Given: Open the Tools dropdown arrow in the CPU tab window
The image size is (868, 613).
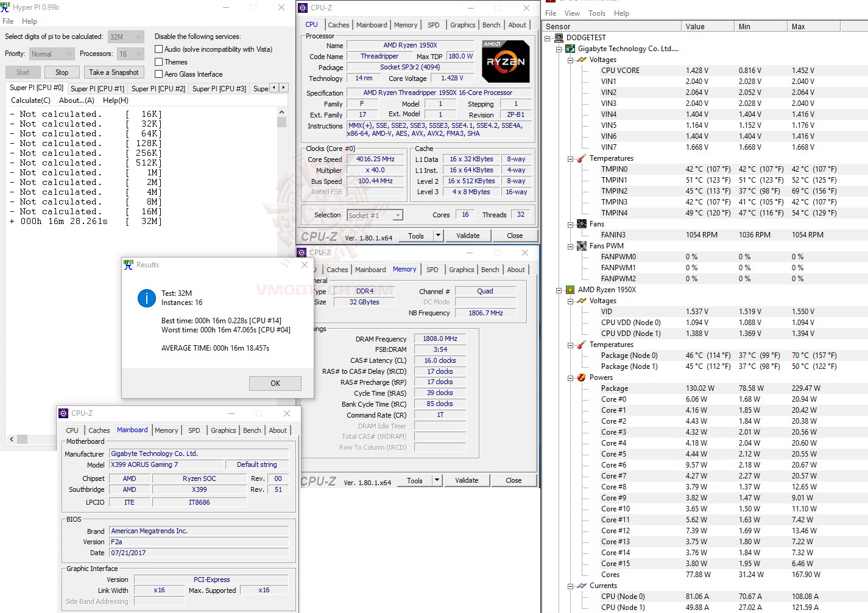Looking at the screenshot, I should pyautogui.click(x=438, y=236).
